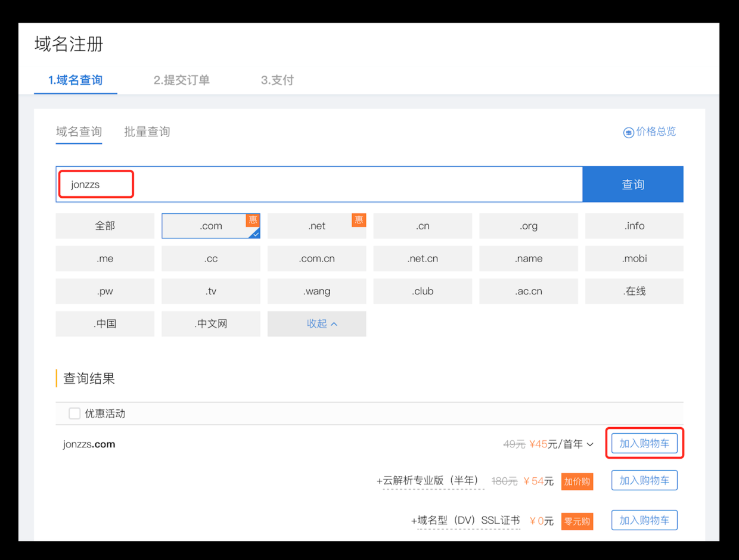Deselect the checked .com suffix option
This screenshot has width=739, height=560.
click(x=210, y=226)
